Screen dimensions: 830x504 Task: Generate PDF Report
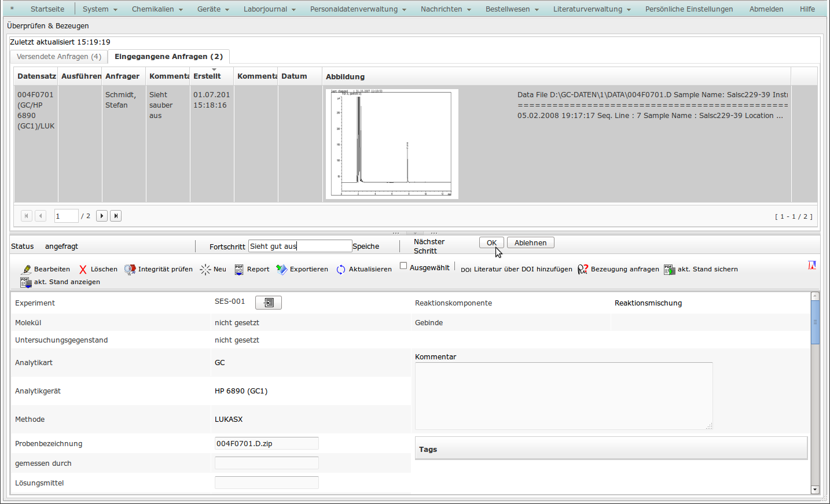[x=239, y=270]
